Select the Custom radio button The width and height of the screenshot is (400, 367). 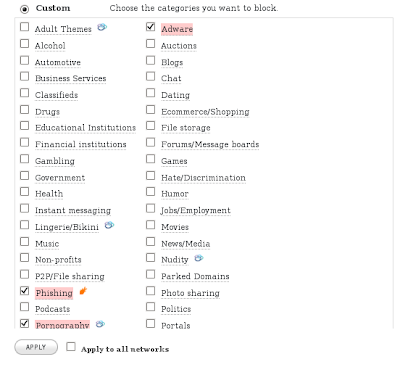25,9
